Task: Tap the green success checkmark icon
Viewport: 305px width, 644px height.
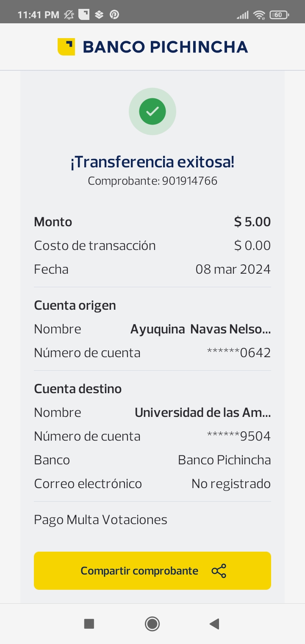Action: (x=152, y=111)
